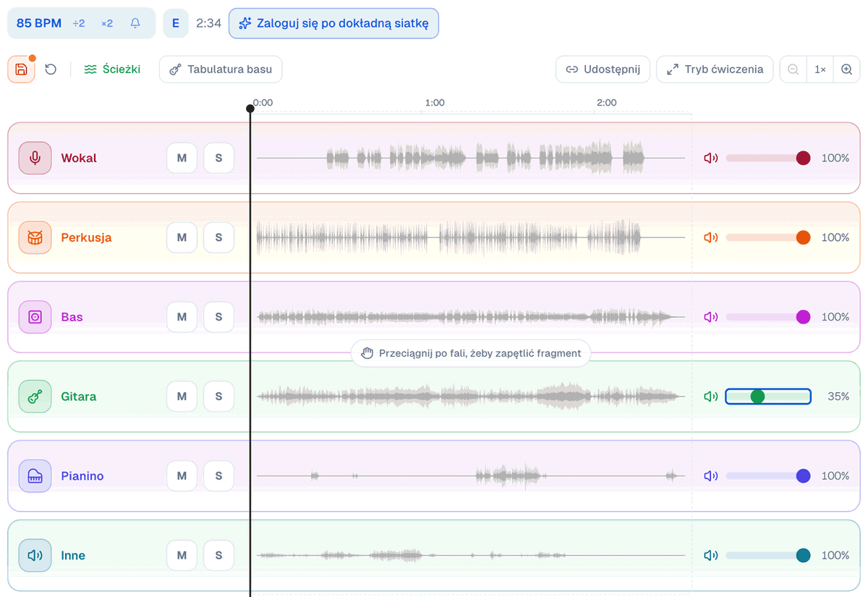The image size is (868, 597).
Task: Click the Wokal volume slider
Action: [x=768, y=158]
